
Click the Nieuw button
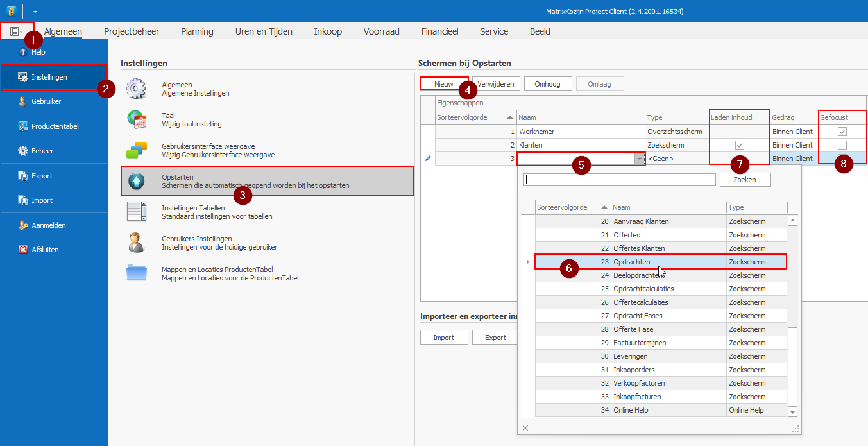444,84
